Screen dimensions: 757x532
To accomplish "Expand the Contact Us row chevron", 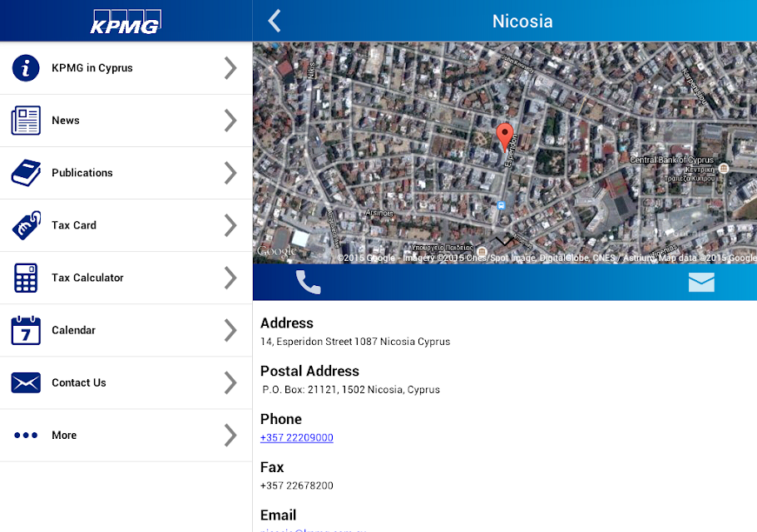I will [x=230, y=383].
